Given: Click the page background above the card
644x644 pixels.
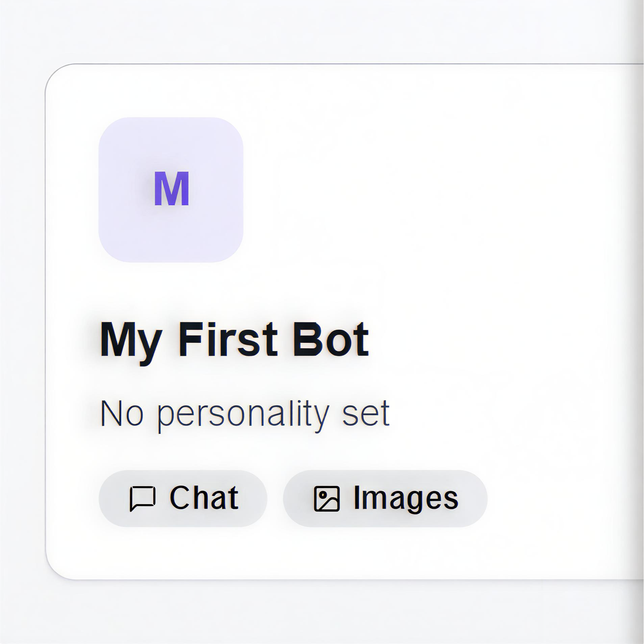Looking at the screenshot, I should [304, 30].
